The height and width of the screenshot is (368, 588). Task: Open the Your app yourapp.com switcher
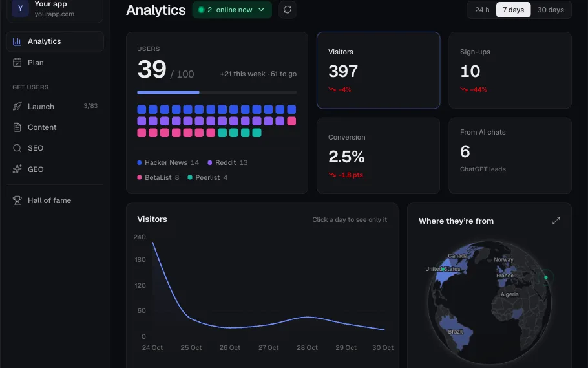point(55,10)
